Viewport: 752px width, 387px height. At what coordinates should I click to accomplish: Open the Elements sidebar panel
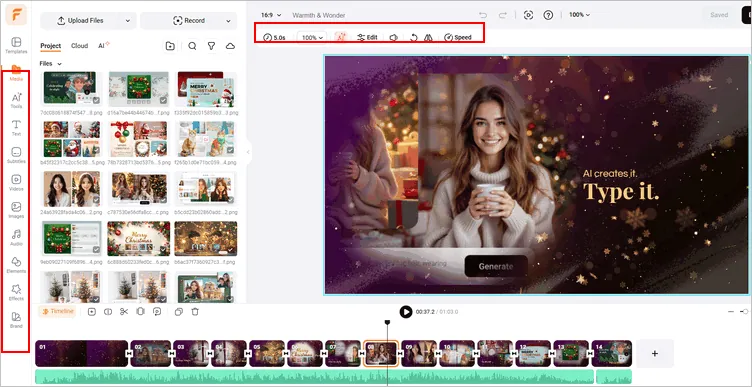(16, 265)
